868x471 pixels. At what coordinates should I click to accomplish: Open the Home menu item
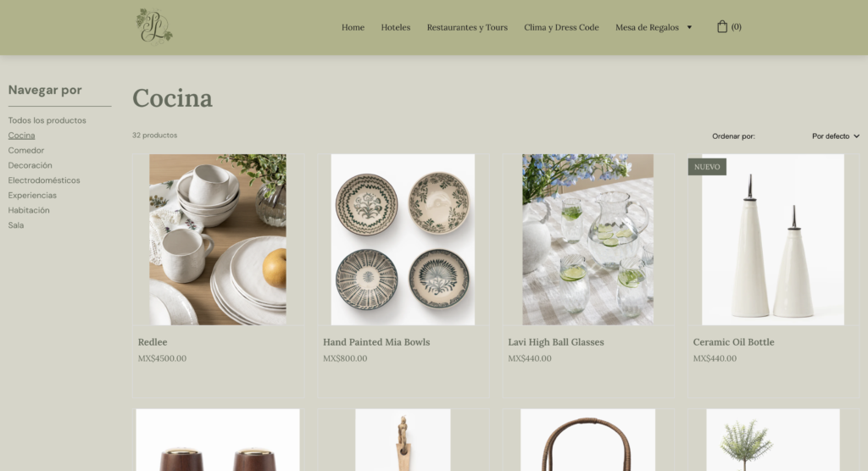(353, 27)
